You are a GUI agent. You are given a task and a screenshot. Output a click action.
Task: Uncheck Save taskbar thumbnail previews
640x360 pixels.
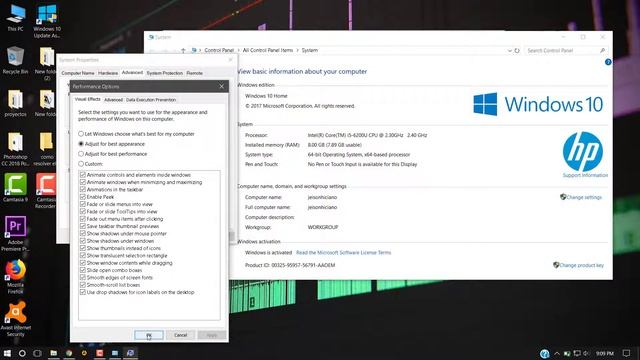pos(83,226)
